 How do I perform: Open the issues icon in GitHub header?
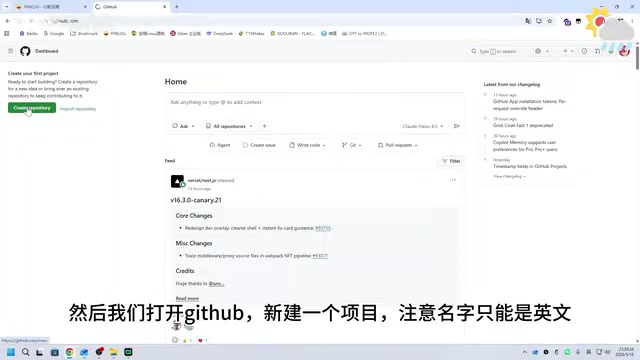584,51
